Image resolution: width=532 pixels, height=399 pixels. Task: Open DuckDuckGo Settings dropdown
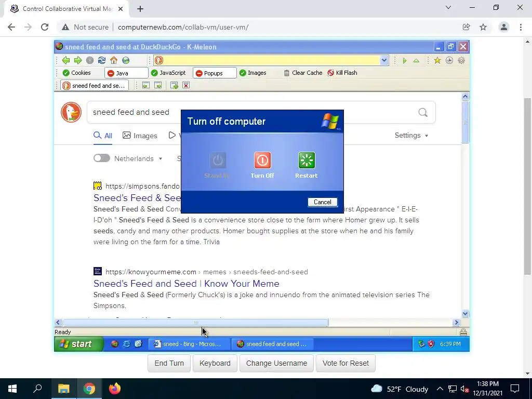point(411,135)
